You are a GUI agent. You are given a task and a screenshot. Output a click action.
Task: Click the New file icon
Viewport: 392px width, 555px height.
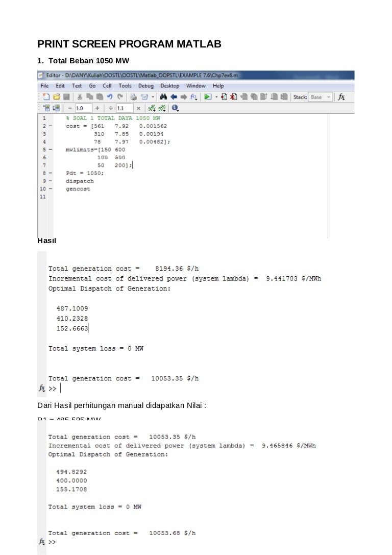[46, 96]
